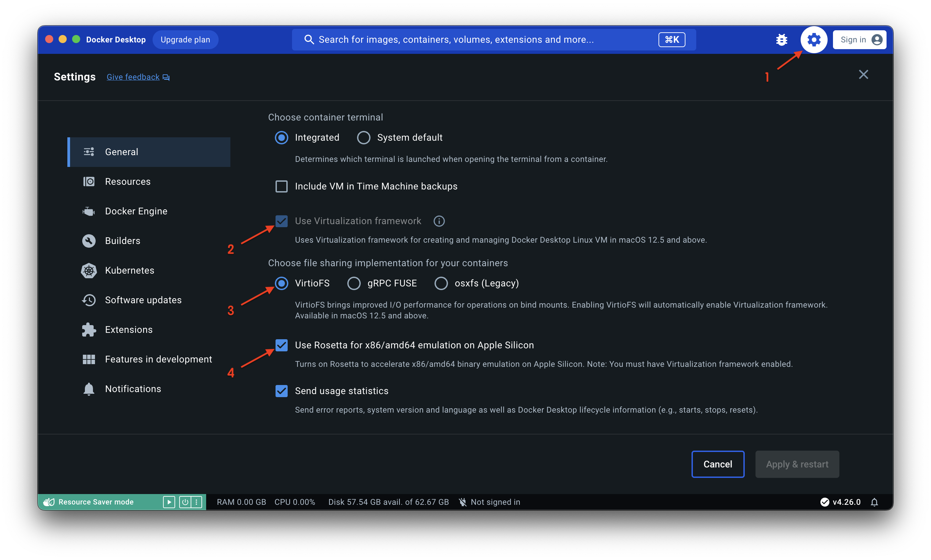The height and width of the screenshot is (560, 931).
Task: Click the power icon in status bar
Action: tap(185, 502)
